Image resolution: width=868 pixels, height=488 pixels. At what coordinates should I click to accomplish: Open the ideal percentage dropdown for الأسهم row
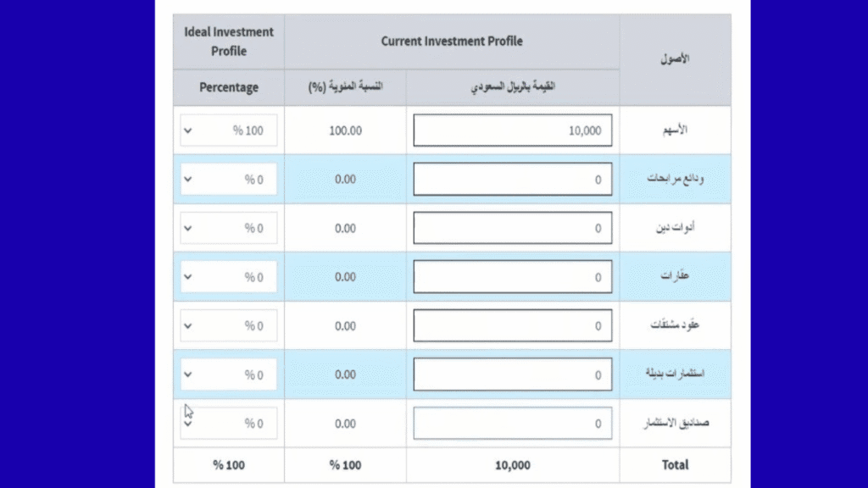click(228, 131)
